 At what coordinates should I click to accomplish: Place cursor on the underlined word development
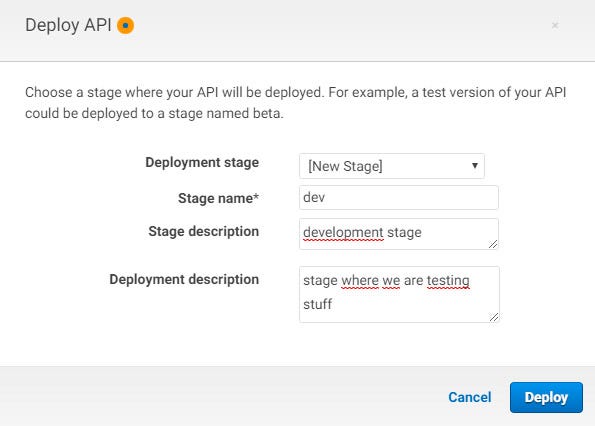[343, 232]
